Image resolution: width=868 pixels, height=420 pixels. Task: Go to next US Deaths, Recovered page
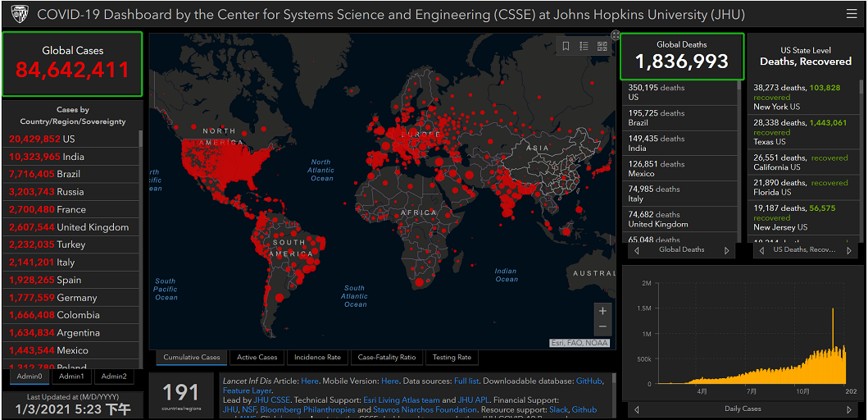coord(849,250)
